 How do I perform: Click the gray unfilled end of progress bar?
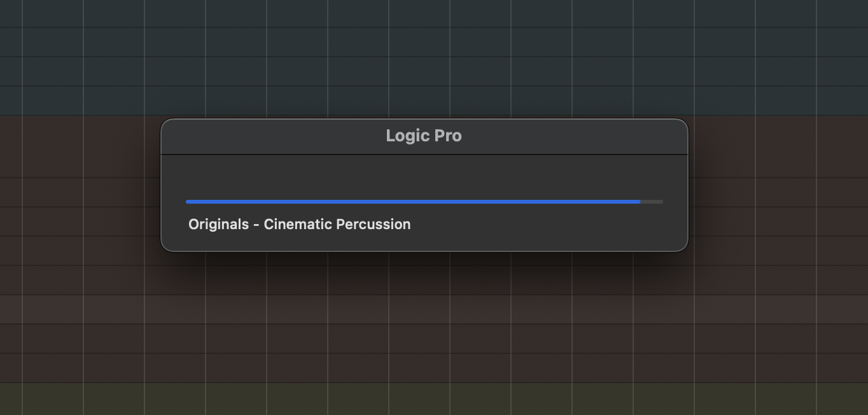click(652, 202)
